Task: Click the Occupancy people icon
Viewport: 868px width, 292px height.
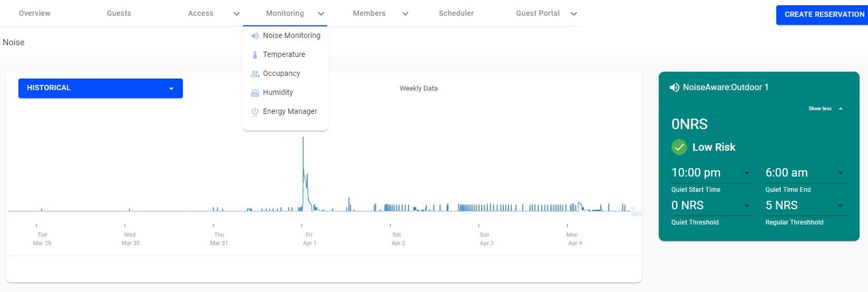Action: tap(255, 74)
